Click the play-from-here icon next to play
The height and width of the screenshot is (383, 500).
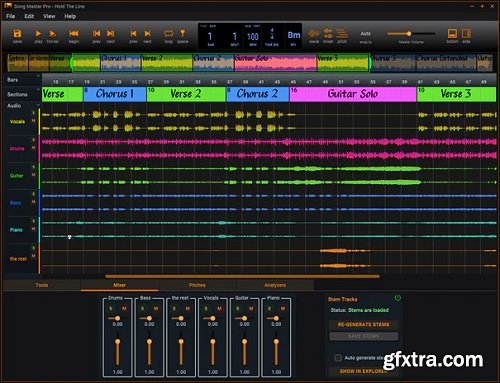click(x=52, y=34)
